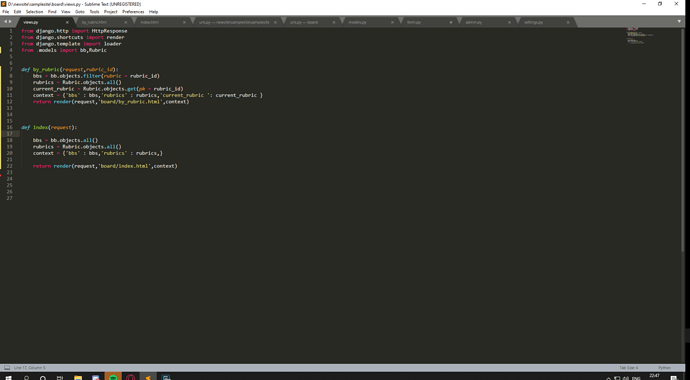Click the unsaved dot on form.py tab
Screen dimensions: 690x380
click(x=451, y=22)
